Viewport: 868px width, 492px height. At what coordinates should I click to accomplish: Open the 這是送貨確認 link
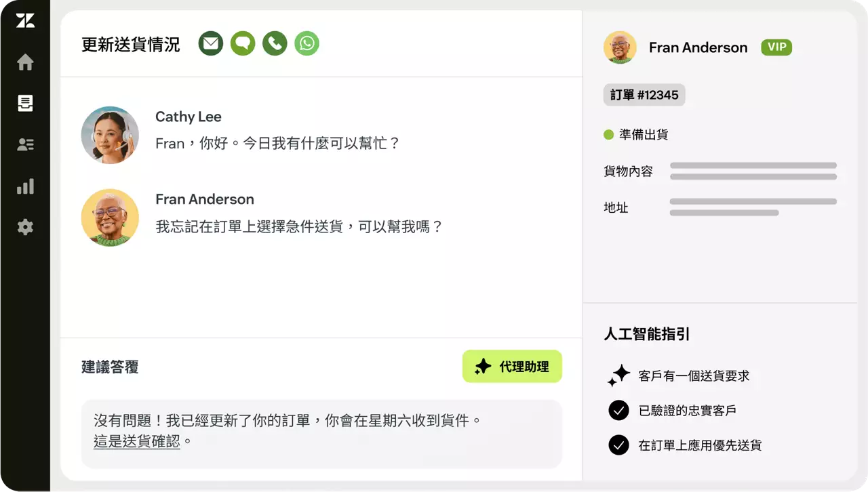pos(137,441)
